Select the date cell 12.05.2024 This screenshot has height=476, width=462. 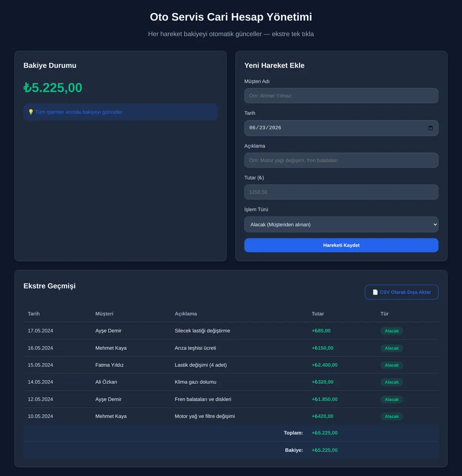tap(40, 399)
